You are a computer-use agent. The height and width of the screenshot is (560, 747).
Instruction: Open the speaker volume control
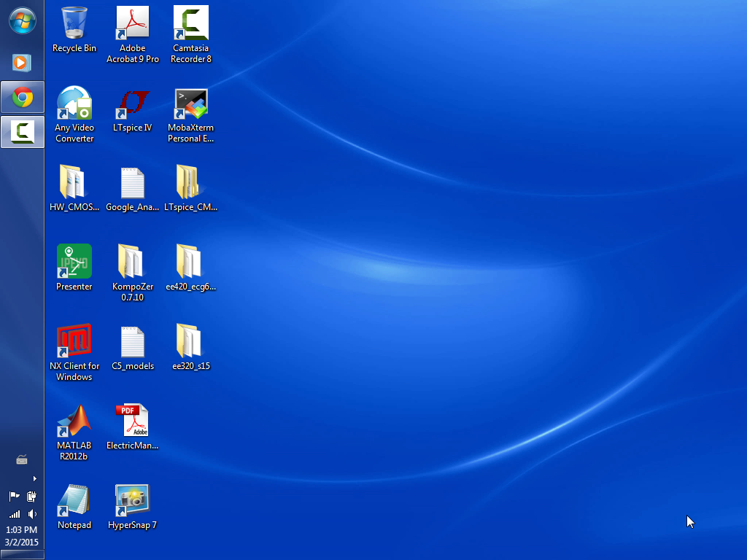coord(33,514)
